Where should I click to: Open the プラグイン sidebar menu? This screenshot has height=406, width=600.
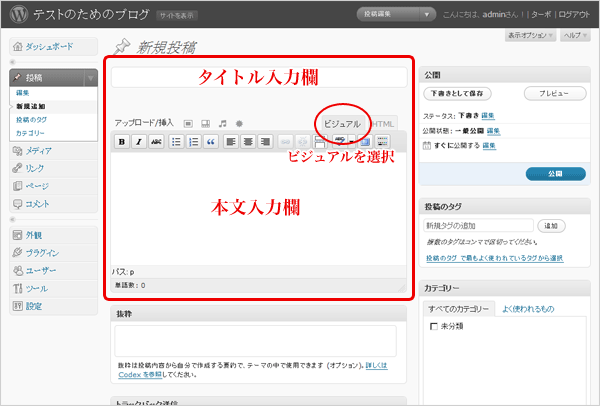point(53,253)
